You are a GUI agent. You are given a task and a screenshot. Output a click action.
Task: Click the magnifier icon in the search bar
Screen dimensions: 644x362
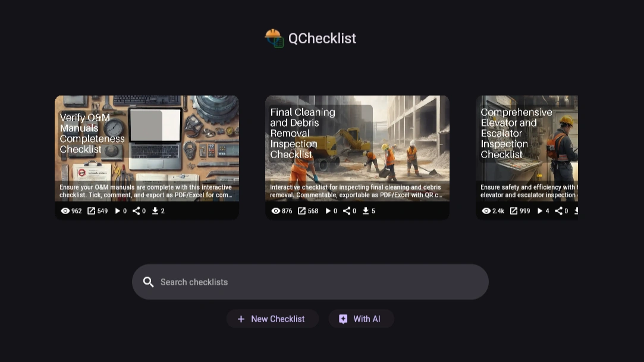click(x=149, y=282)
